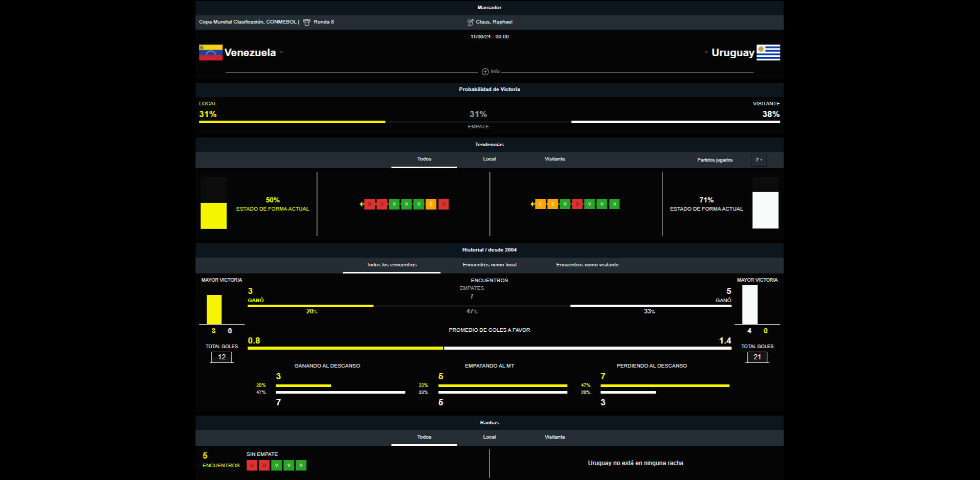Screen dimensions: 980x480
Task: Click Venezuela's yellow Mayor Victoria bar
Action: click(214, 309)
